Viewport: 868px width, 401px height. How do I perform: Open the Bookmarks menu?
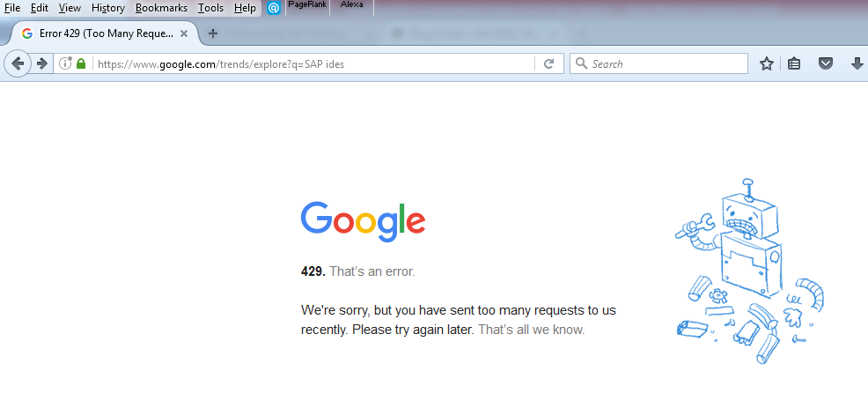161,8
